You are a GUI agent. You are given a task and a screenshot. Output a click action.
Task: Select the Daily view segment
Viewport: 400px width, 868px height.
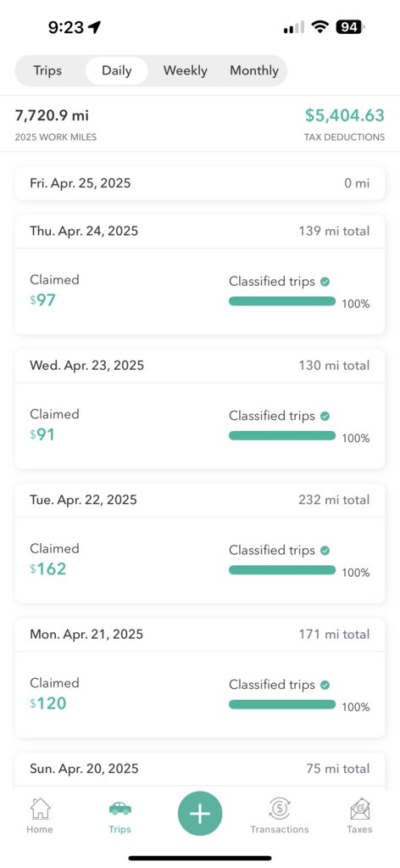(117, 71)
